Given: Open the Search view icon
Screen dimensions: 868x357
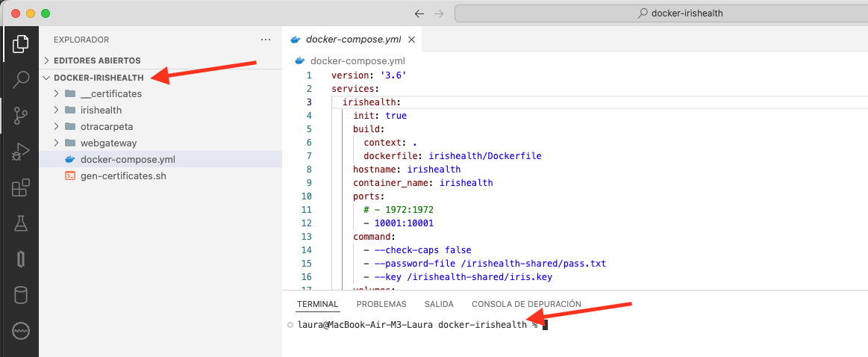Looking at the screenshot, I should coord(20,79).
